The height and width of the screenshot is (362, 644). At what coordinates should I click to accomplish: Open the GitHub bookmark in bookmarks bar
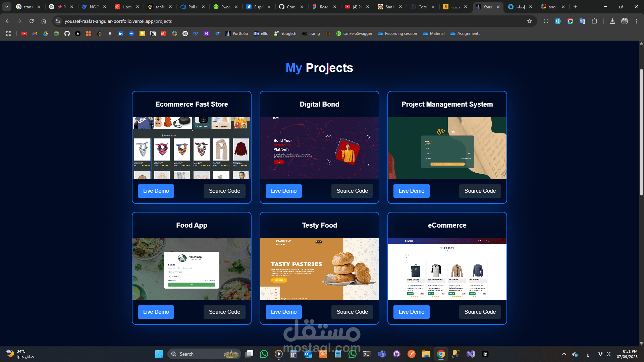click(67, 34)
